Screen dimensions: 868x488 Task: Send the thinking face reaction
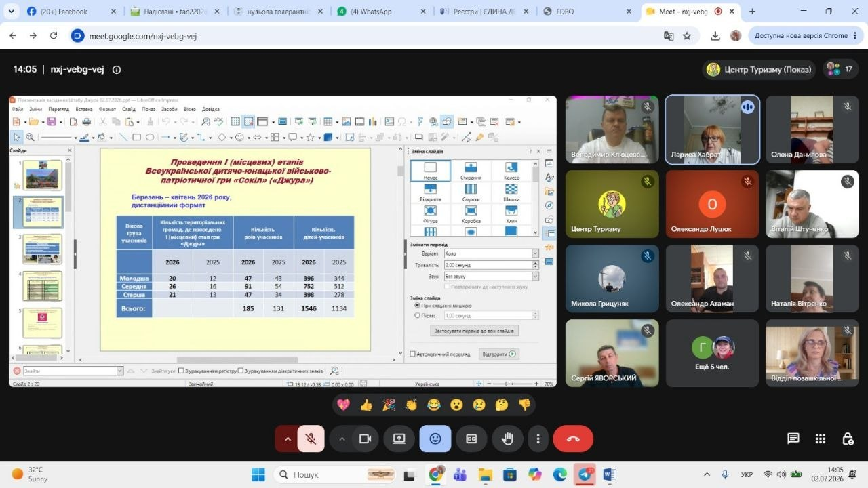pos(501,405)
